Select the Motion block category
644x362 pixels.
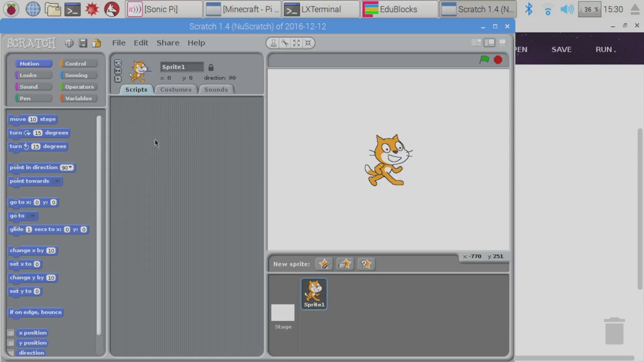33,64
